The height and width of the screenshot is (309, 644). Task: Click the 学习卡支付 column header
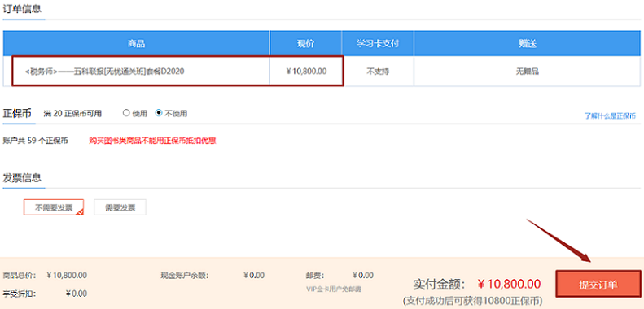tap(378, 43)
